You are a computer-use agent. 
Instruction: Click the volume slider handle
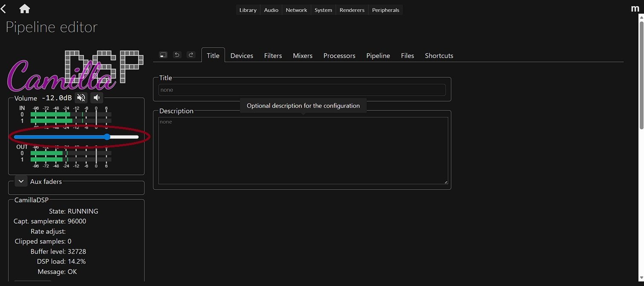coord(107,137)
